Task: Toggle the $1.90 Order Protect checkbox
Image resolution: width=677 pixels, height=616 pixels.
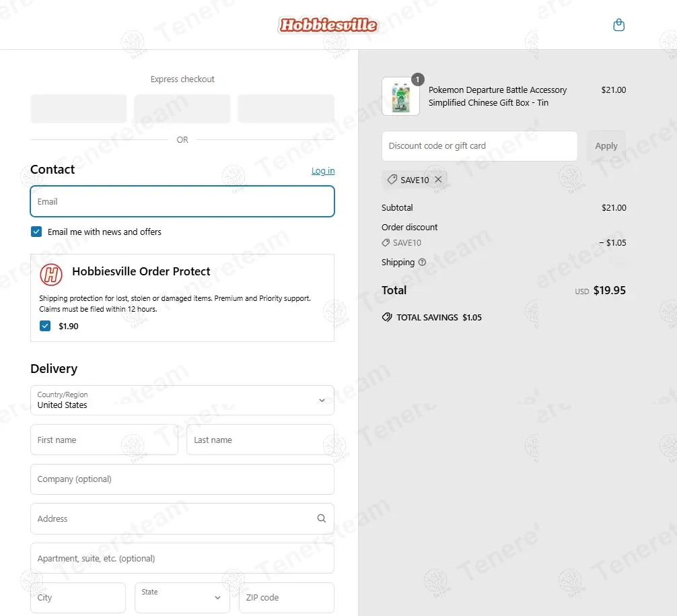Action: click(x=45, y=326)
